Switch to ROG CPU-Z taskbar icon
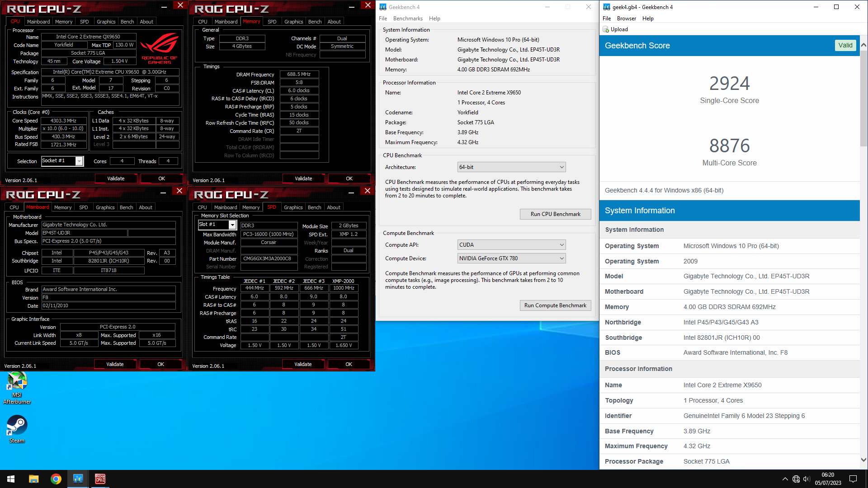Screen dimensions: 868x488 tap(100, 479)
